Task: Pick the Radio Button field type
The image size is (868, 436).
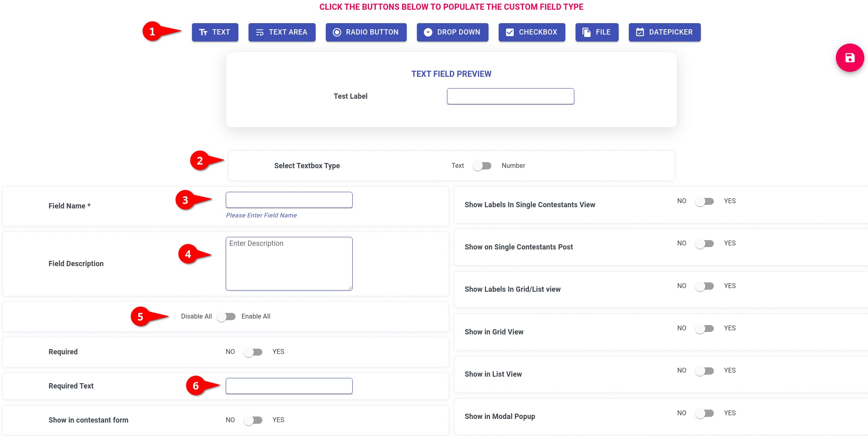Action: click(366, 32)
